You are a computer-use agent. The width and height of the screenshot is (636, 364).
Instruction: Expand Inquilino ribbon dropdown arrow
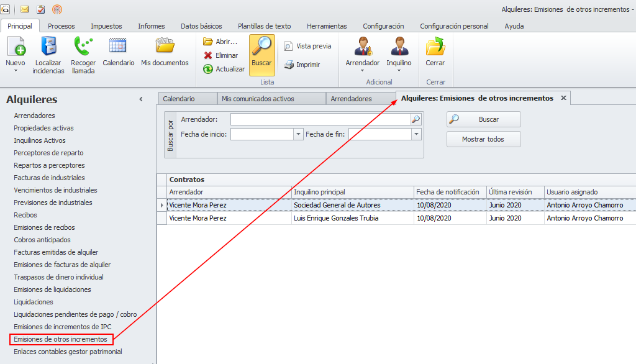click(x=399, y=71)
